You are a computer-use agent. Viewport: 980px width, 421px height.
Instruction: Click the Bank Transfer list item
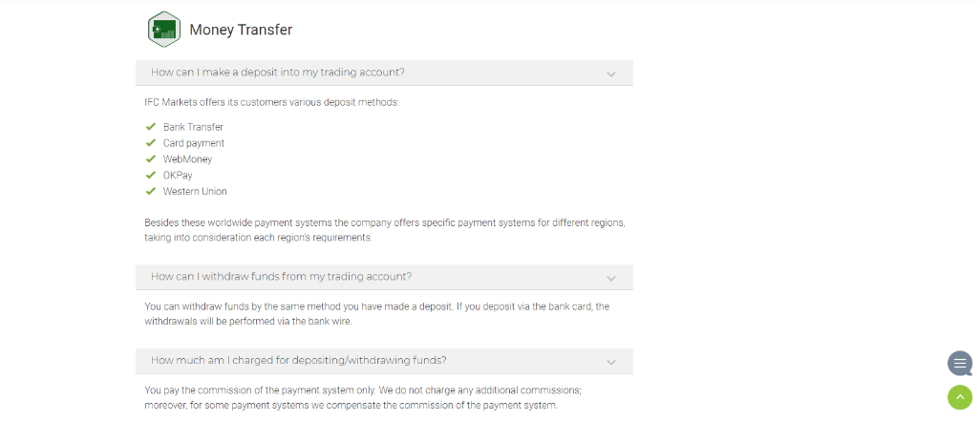tap(193, 127)
